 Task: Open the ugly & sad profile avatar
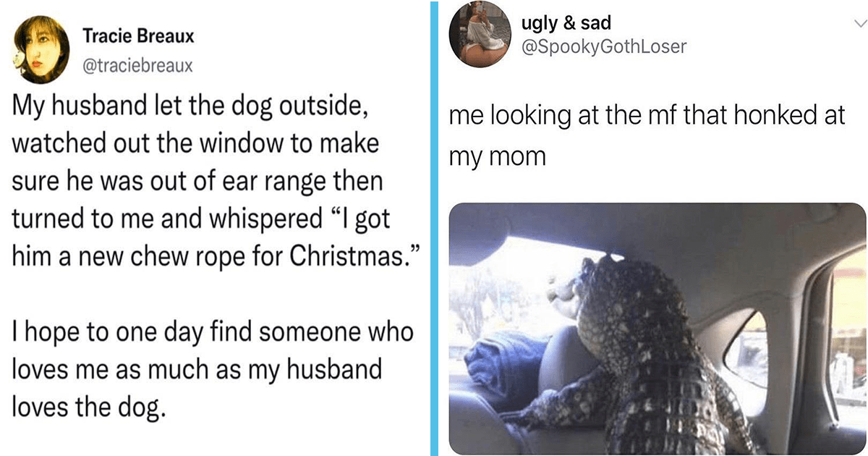(x=478, y=35)
